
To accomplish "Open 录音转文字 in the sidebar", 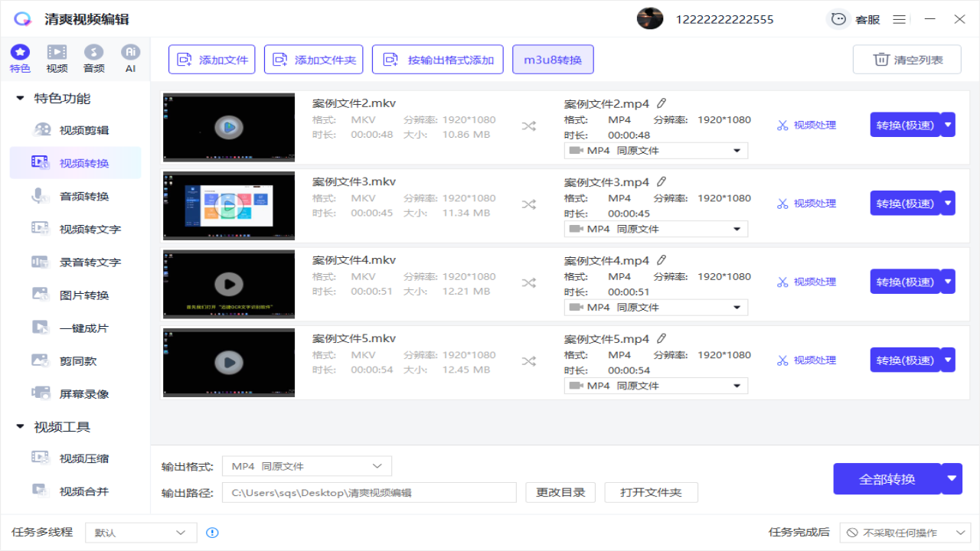I will (75, 262).
